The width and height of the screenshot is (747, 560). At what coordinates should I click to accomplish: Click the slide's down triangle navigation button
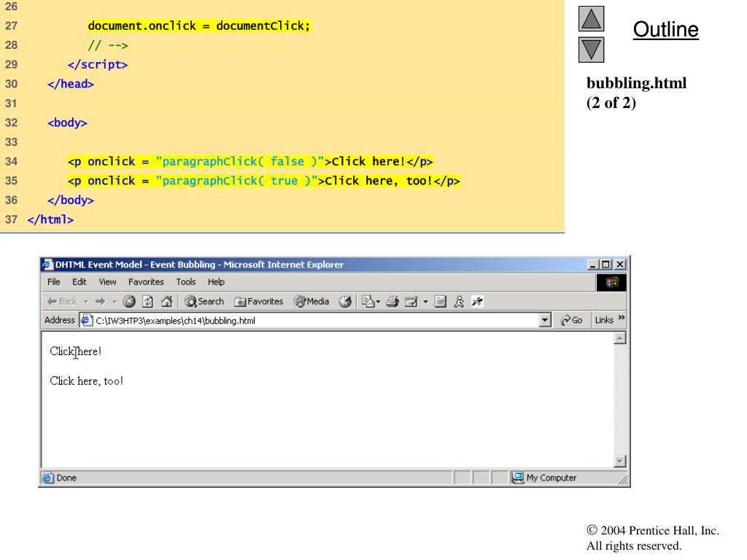pyautogui.click(x=591, y=50)
